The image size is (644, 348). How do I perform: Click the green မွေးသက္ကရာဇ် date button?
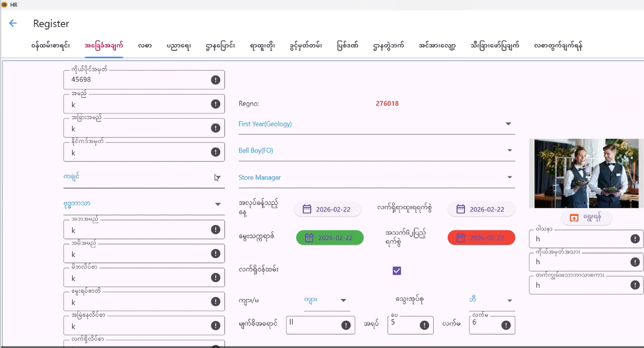(330, 238)
